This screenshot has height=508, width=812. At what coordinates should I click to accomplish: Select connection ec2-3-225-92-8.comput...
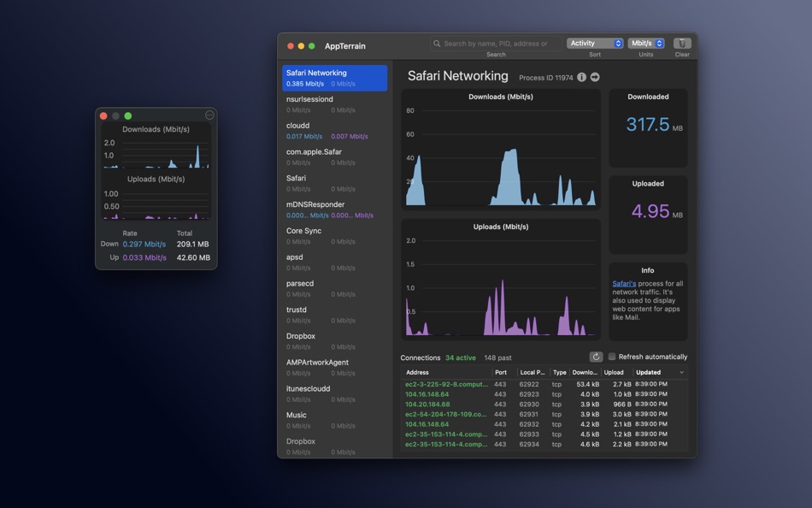pos(544,384)
